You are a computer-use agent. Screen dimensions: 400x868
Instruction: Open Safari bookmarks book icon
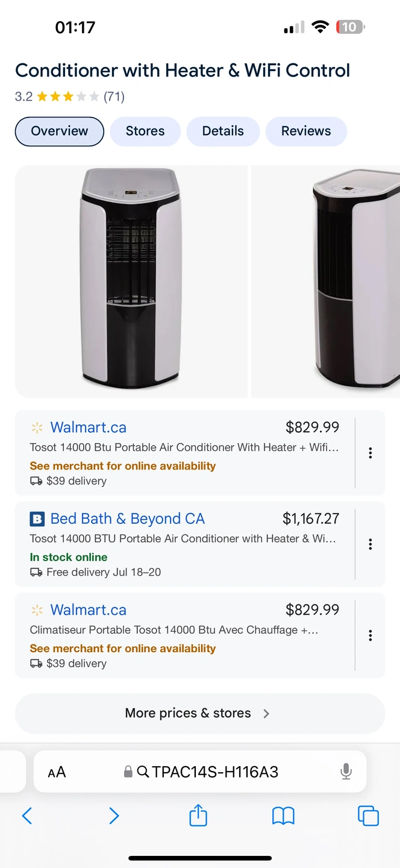(283, 816)
